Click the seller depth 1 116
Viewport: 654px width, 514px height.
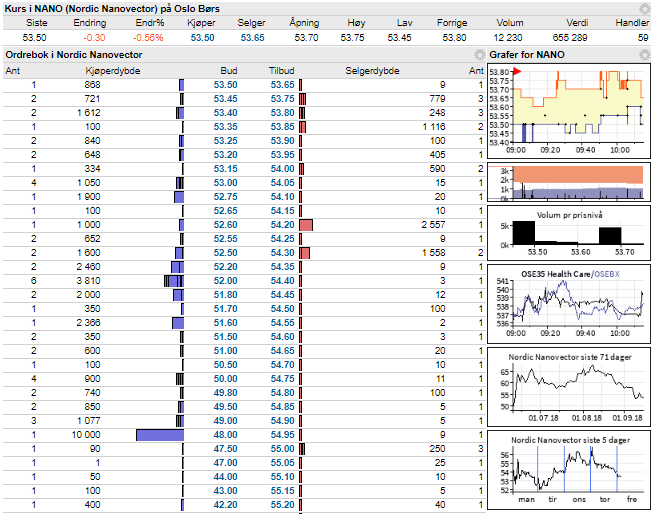tap(434, 127)
